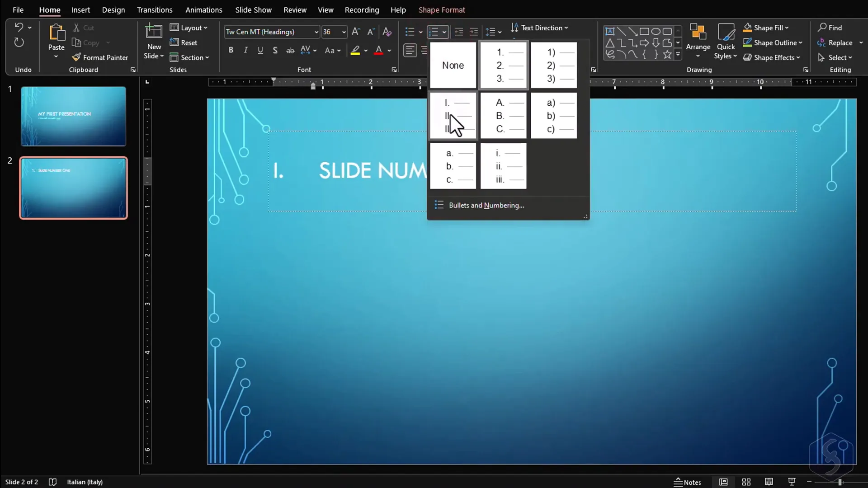Click the Redo icon
This screenshot has height=488, width=868.
click(19, 42)
